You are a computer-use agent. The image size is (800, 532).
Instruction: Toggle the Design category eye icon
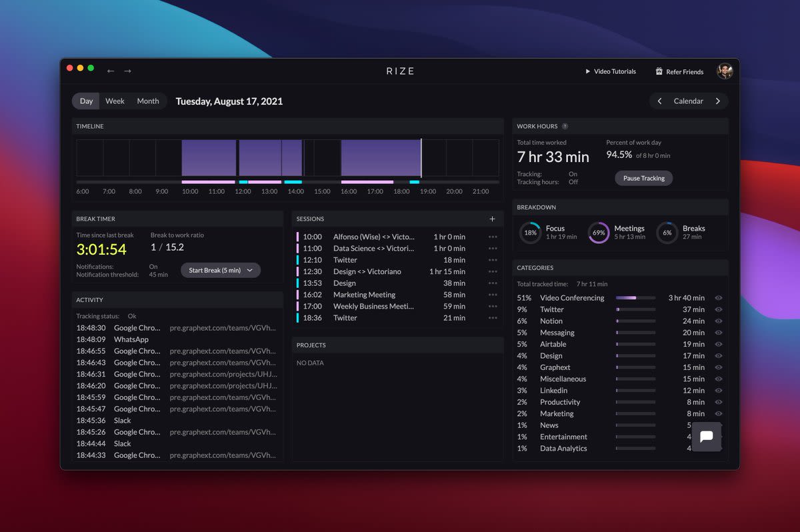pyautogui.click(x=719, y=356)
